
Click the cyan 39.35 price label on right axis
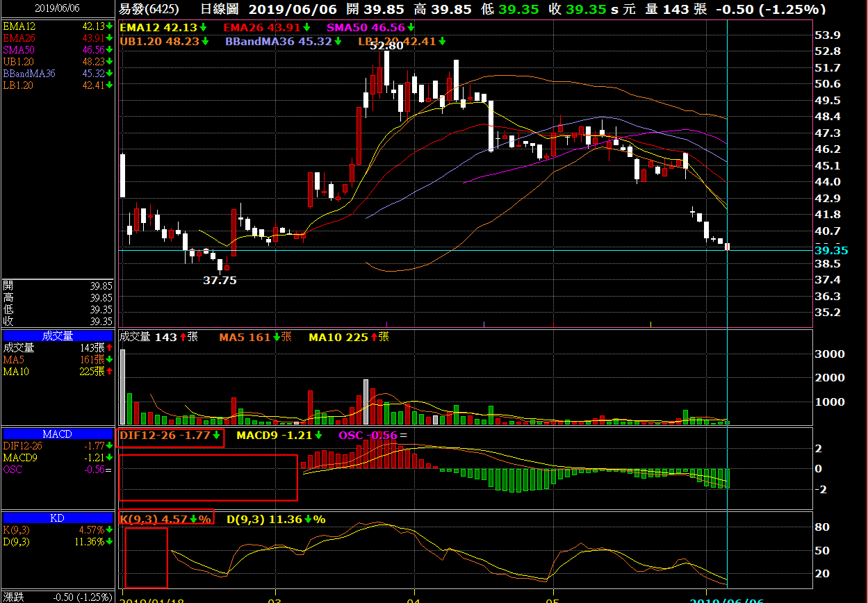[831, 250]
